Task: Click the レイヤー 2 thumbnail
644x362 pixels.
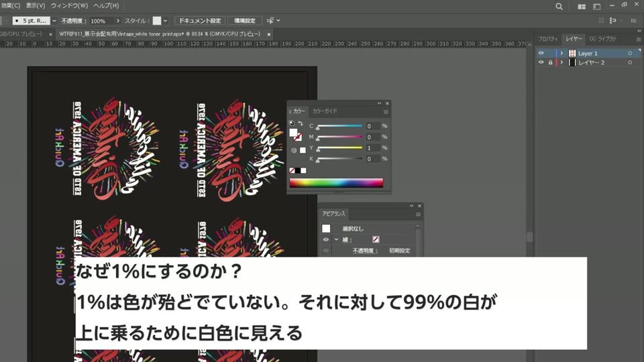Action: [572, 62]
